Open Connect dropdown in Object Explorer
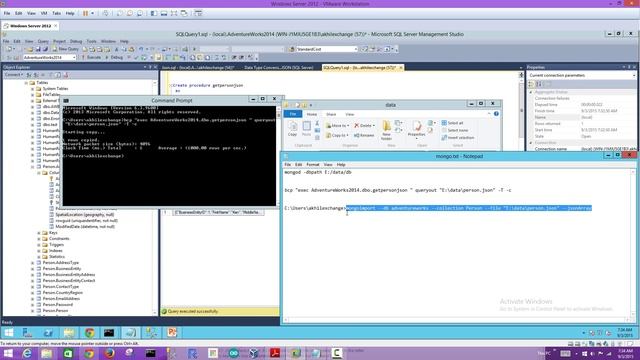Screen dimensions: 640x360 pyautogui.click(x=13, y=75)
